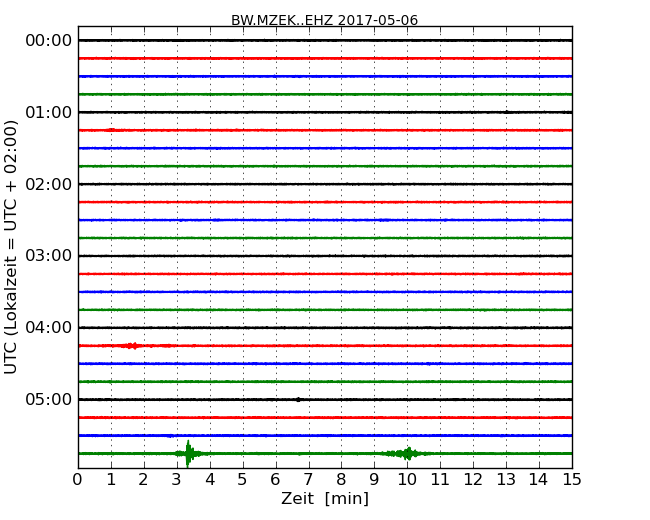Screen dimensions: 650x520
Task: Click the UTC Lokalzeit y-axis label
Action: pos(12,247)
